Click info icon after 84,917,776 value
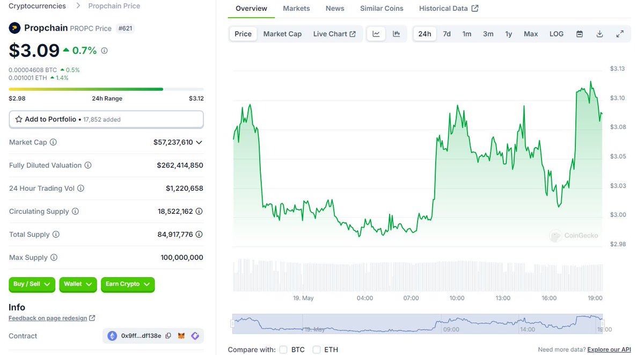 (x=199, y=235)
